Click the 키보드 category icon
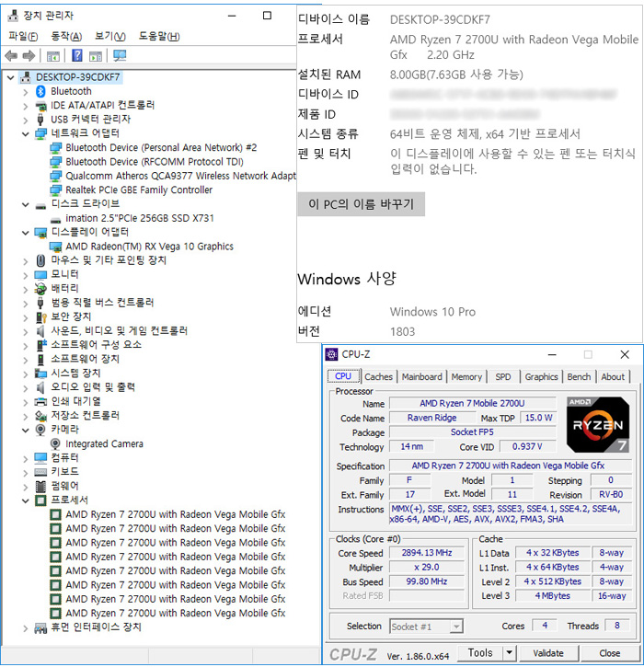 point(40,472)
